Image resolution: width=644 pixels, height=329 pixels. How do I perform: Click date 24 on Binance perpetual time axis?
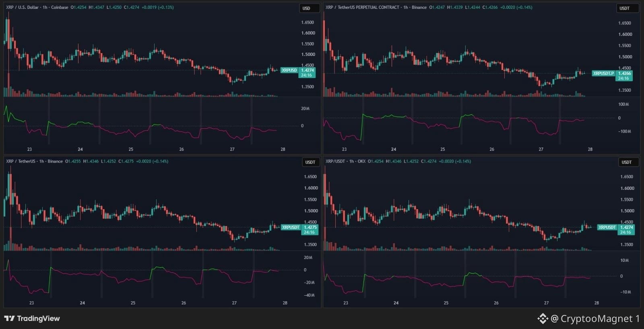(393, 149)
